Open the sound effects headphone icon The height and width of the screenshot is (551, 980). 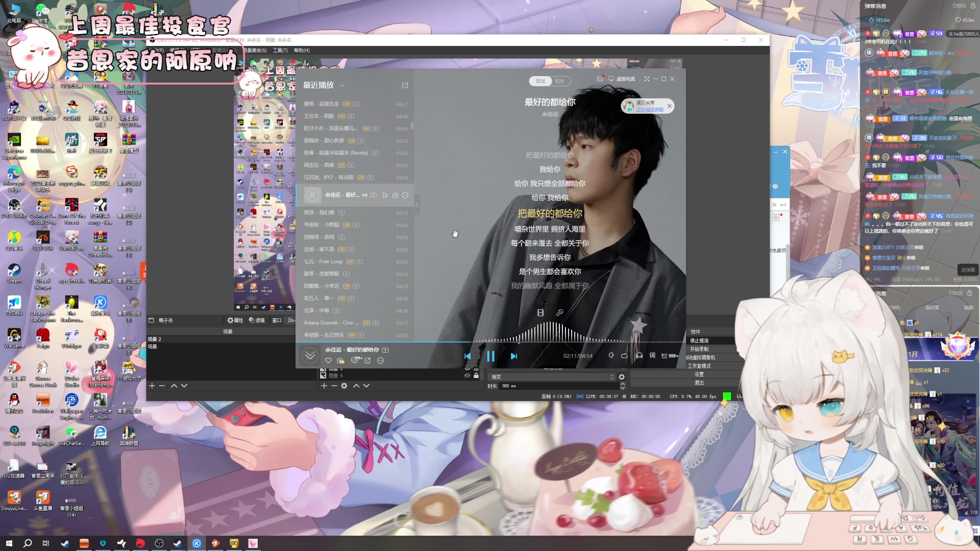point(639,356)
